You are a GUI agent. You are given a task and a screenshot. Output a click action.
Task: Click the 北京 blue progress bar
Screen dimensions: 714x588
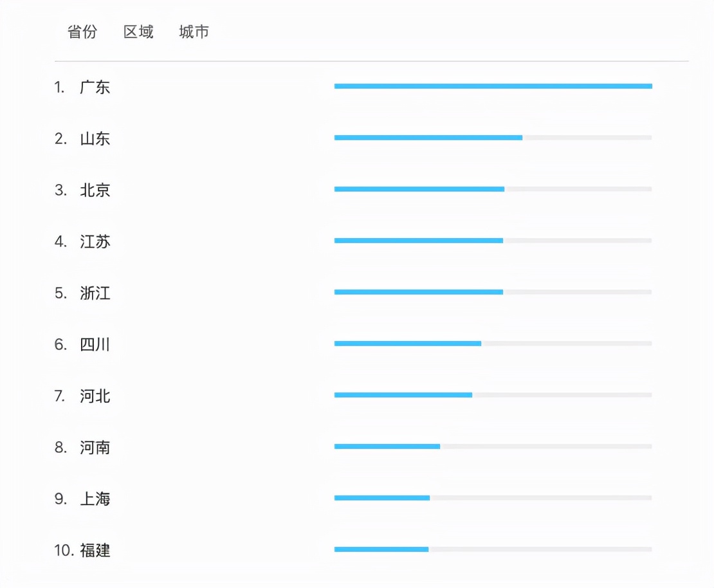419,189
